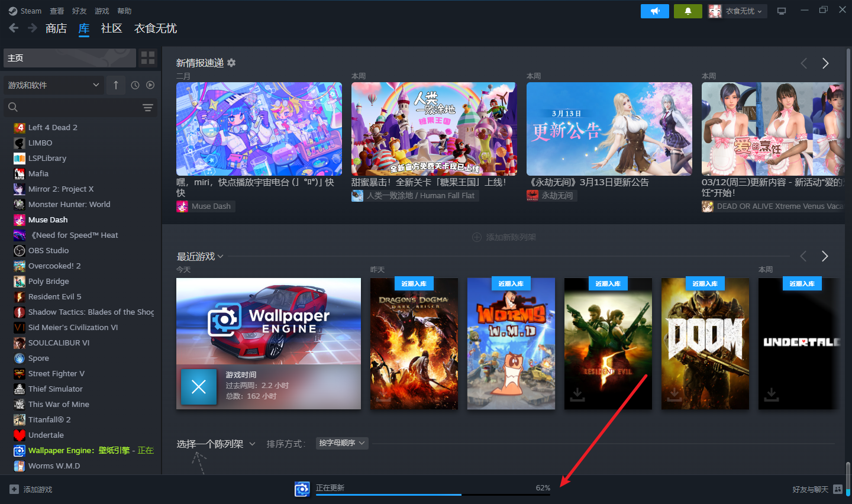Click download icon on Undertale cover
The width and height of the screenshot is (852, 504).
tap(772, 394)
